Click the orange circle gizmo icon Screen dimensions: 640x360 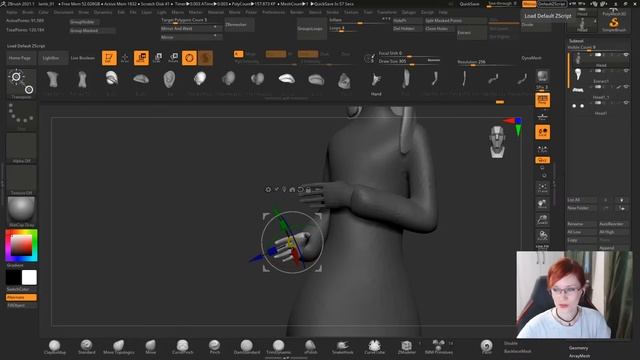tap(189, 58)
